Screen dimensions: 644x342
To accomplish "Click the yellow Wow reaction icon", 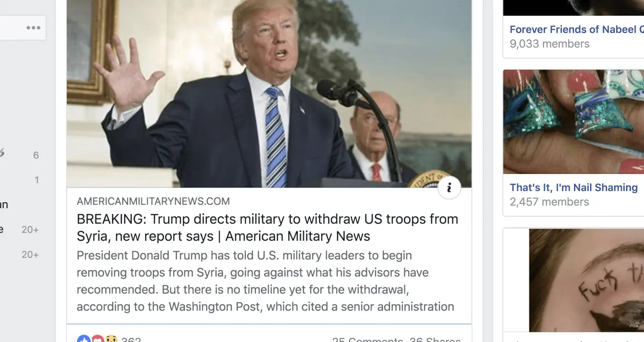I will (111, 339).
